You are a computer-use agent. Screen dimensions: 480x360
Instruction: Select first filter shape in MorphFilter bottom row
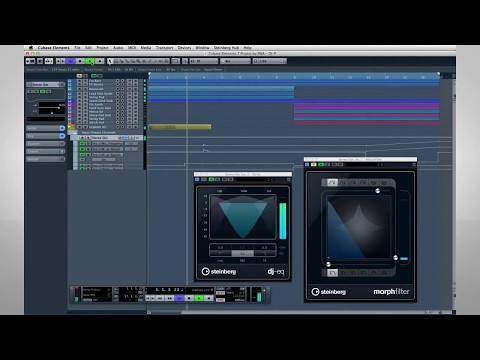[x=332, y=273]
